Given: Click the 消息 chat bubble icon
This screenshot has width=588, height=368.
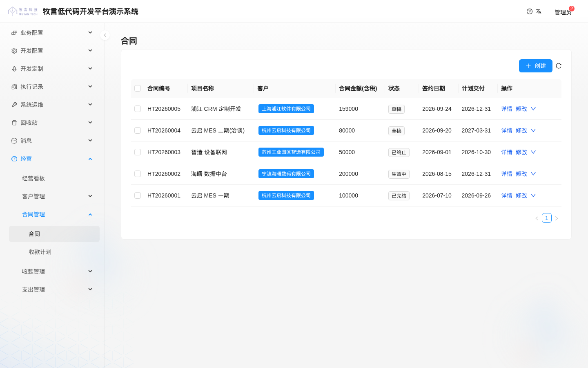Looking at the screenshot, I should tap(14, 141).
